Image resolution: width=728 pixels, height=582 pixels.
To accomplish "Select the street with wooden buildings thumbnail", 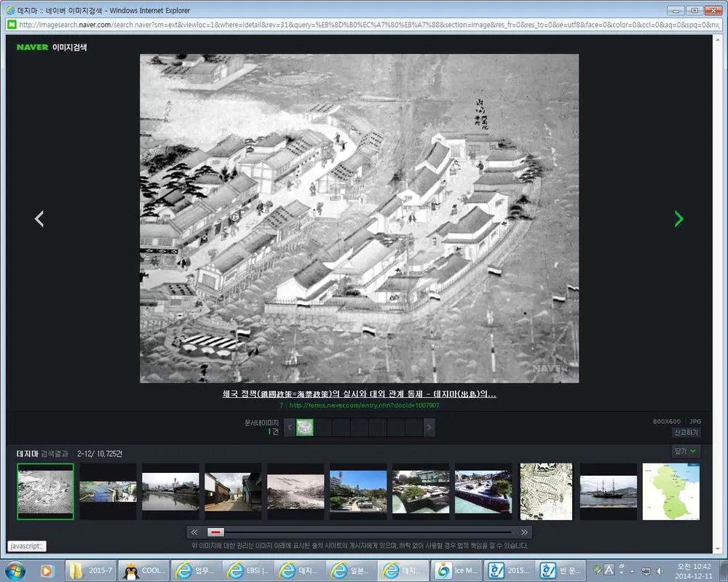I will (x=233, y=492).
